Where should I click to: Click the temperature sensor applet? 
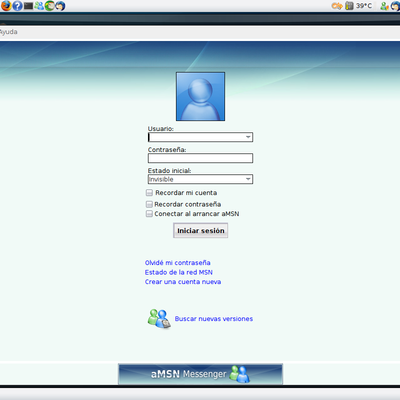tap(359, 6)
